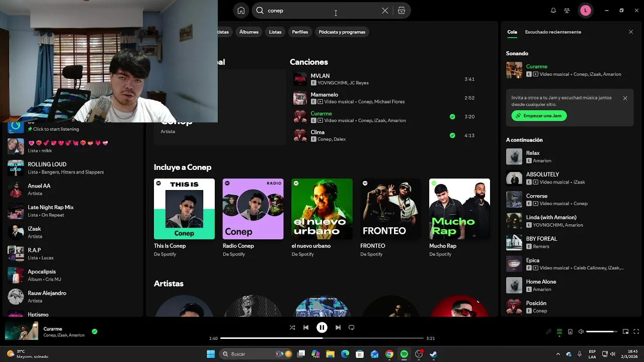The width and height of the screenshot is (644, 362).
Task: Skip to the previous track
Action: [x=306, y=327]
